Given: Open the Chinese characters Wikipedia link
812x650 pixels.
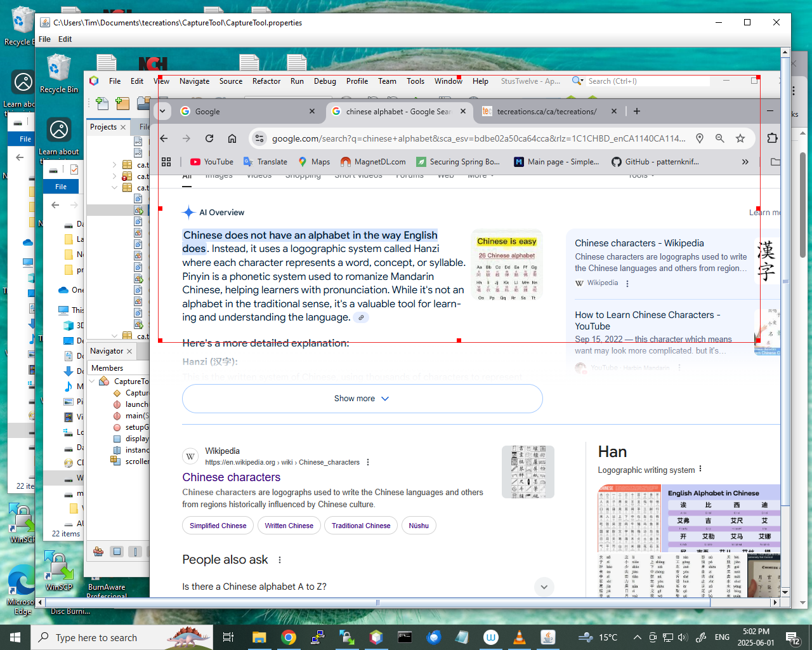Looking at the screenshot, I should (231, 477).
